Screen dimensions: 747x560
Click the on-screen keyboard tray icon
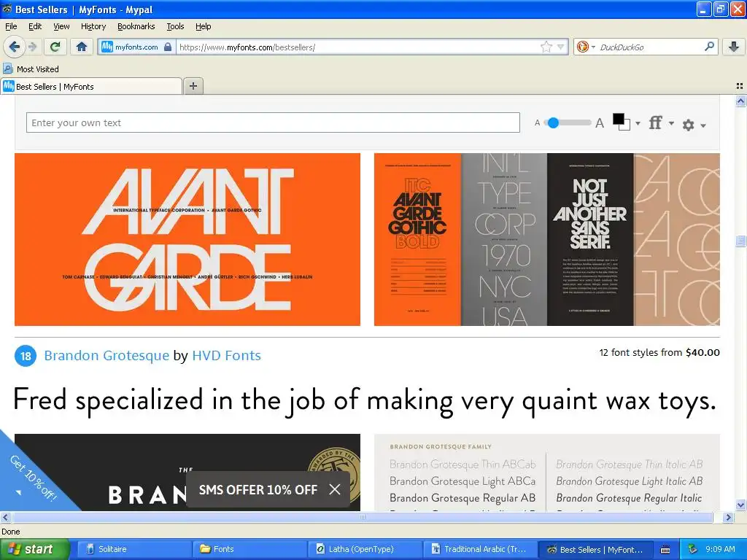pos(665,550)
